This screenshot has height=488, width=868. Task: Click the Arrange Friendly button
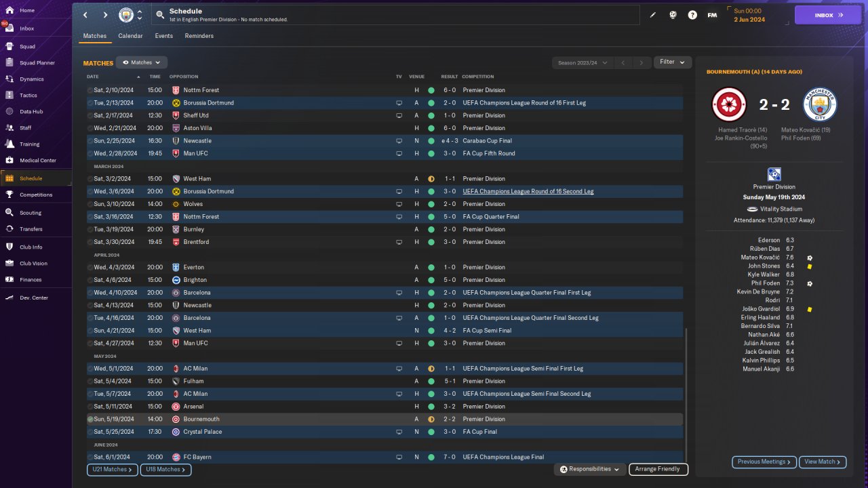pos(658,469)
